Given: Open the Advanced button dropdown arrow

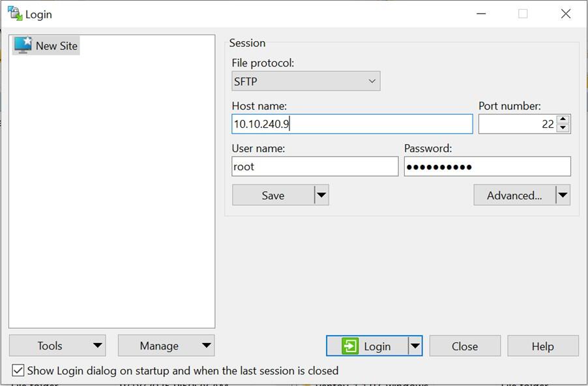Looking at the screenshot, I should pos(563,194).
